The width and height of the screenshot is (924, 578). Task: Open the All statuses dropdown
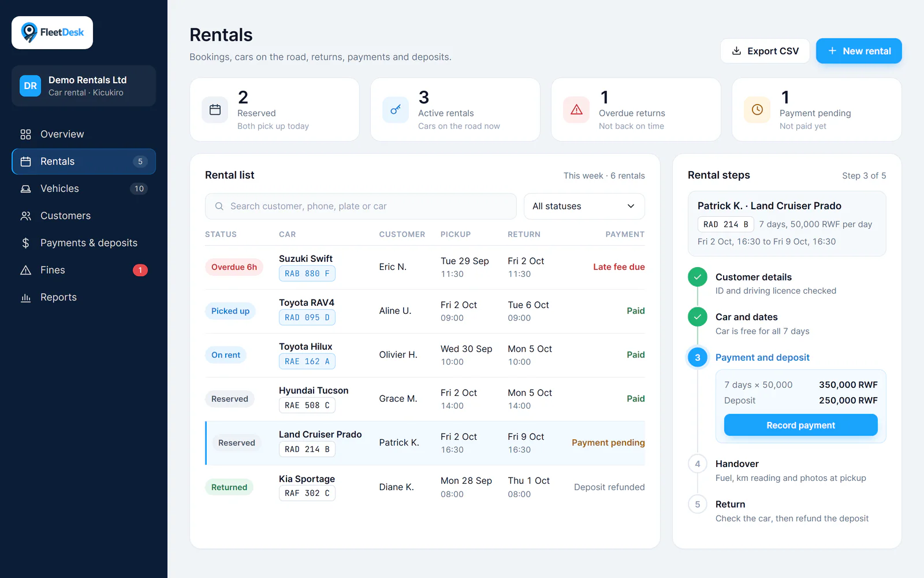click(584, 206)
